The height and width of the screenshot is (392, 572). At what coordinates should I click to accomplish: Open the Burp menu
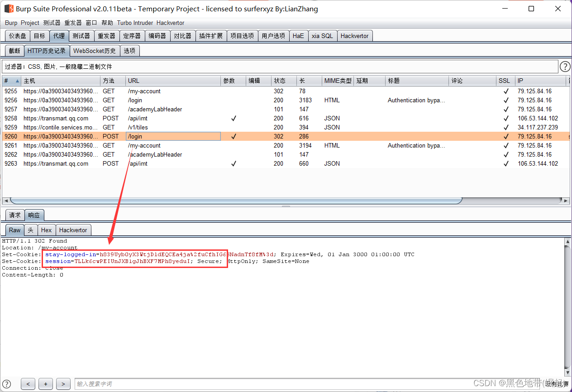11,23
